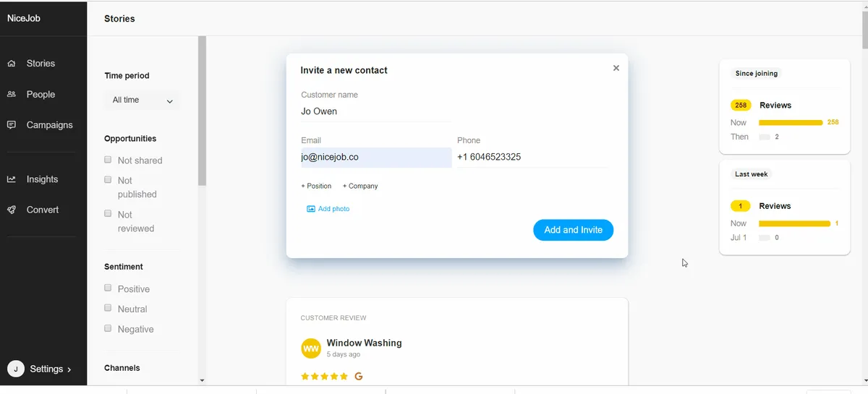Click the Convert rocket icon
The height and width of the screenshot is (394, 868).
click(x=12, y=210)
